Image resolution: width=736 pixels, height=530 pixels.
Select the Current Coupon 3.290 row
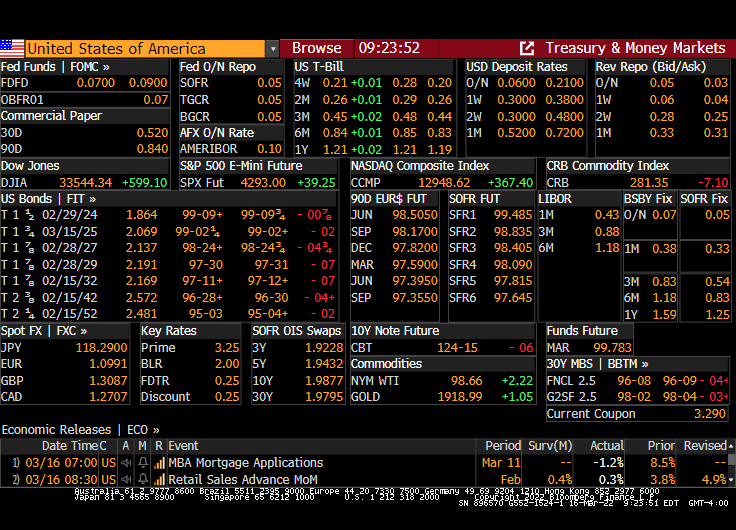pos(637,414)
